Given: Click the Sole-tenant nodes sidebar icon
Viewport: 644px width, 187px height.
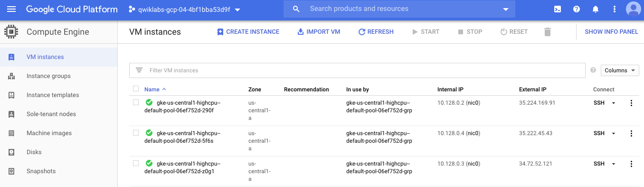Looking at the screenshot, I should point(11,114).
